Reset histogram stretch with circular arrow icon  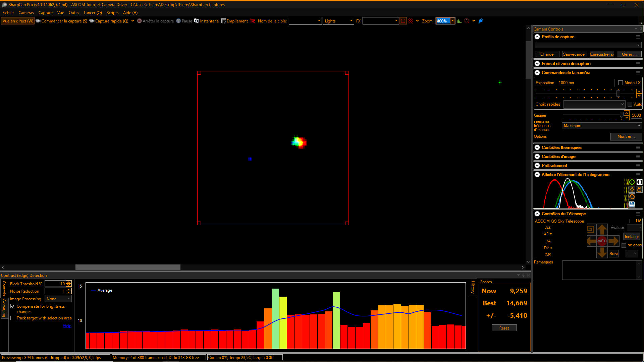632,197
